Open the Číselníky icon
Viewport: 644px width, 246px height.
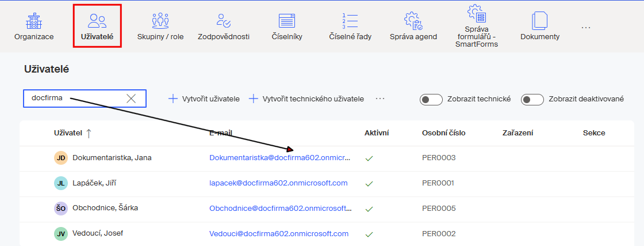tap(287, 21)
